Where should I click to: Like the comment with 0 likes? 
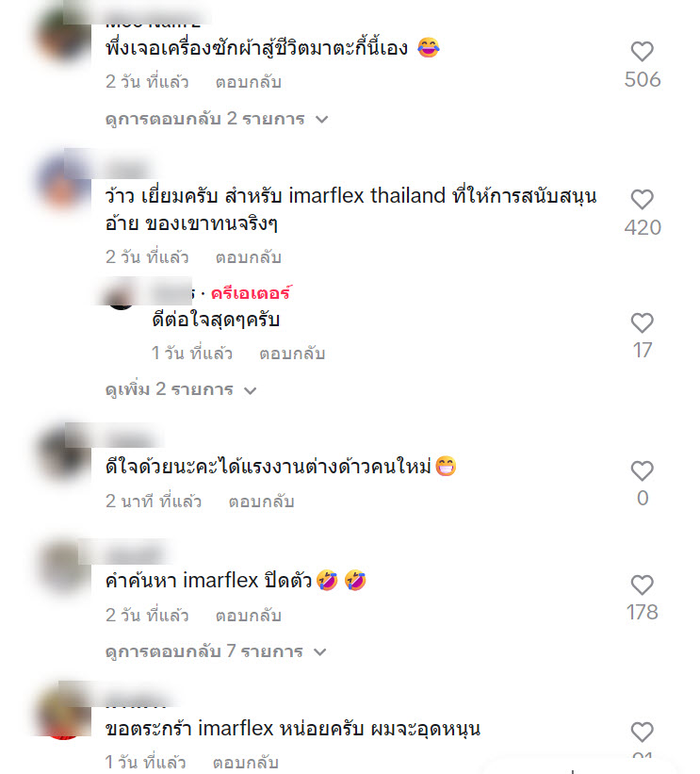tap(642, 470)
